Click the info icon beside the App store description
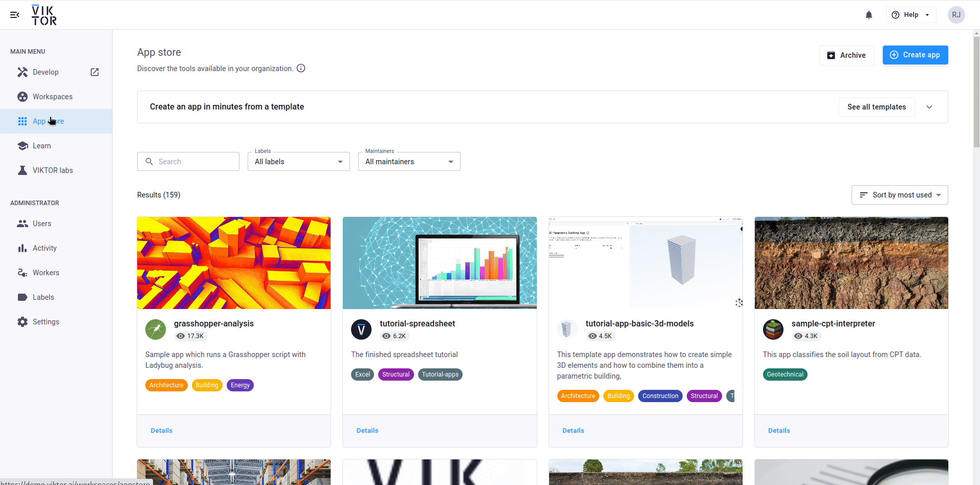The image size is (980, 485). 301,68
